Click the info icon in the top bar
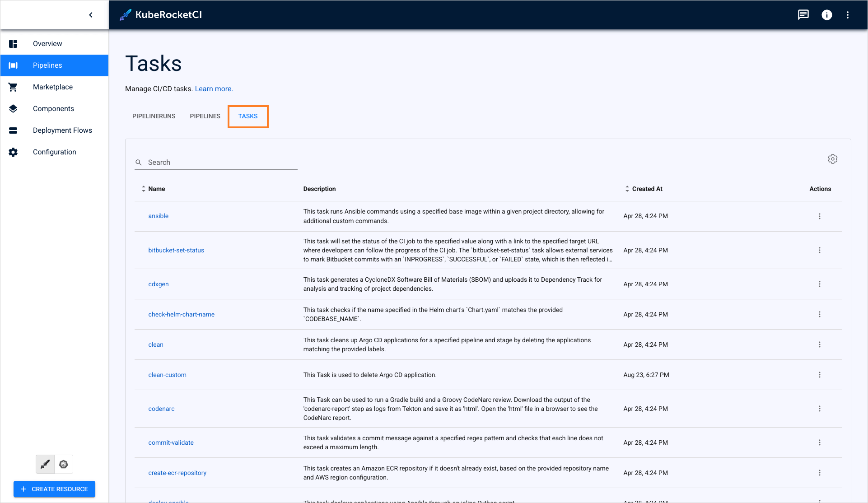868x503 pixels. [x=827, y=14]
